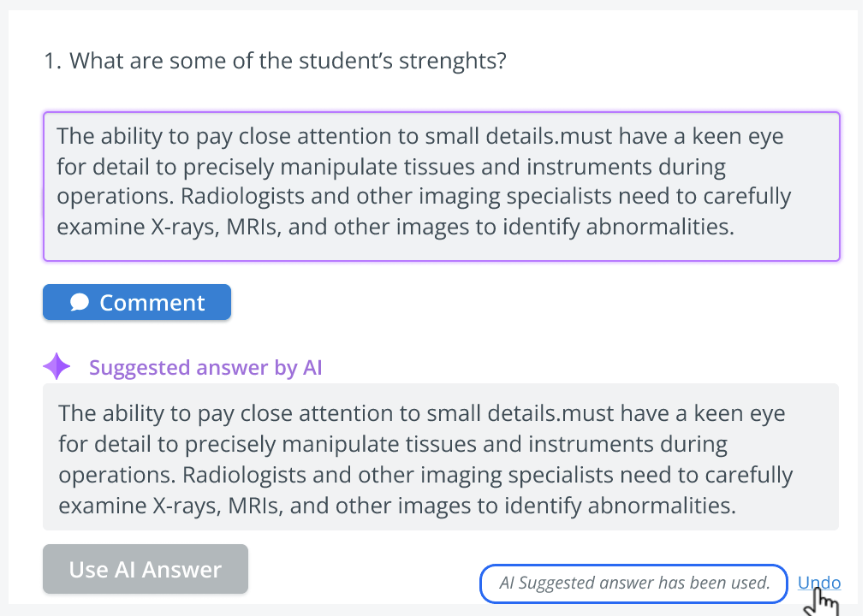
Task: Click the question number '1.'
Action: tap(52, 62)
